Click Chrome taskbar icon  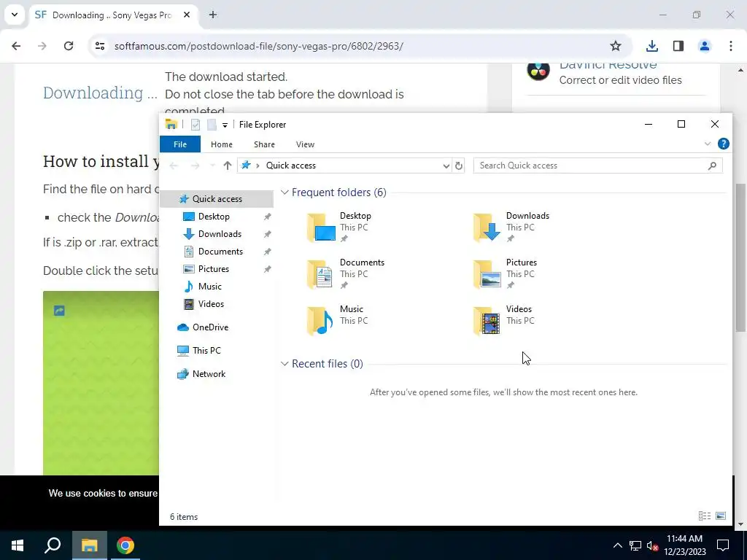[x=125, y=545]
